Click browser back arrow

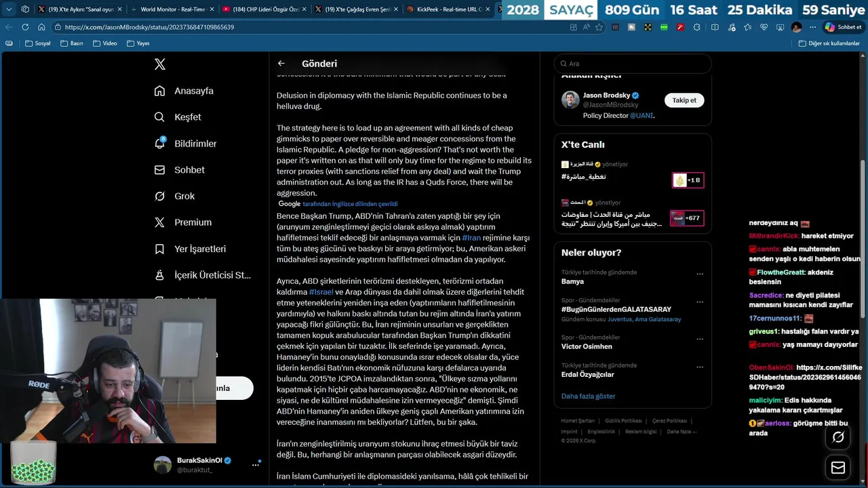[9, 27]
